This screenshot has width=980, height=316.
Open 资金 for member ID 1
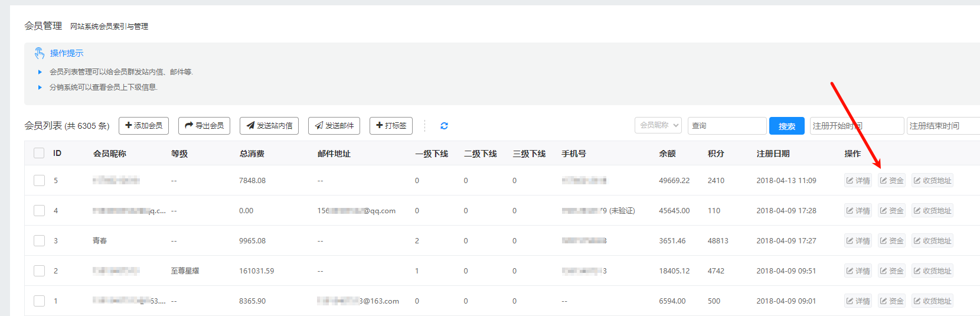(x=891, y=301)
